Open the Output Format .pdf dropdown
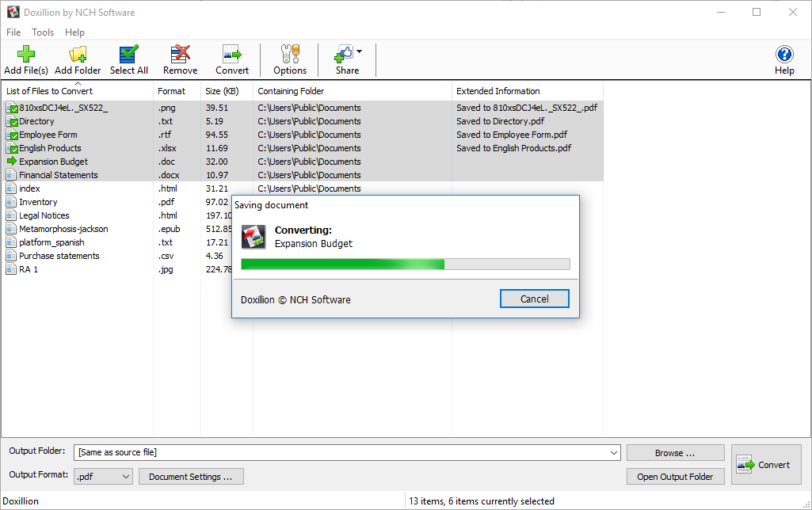 104,477
